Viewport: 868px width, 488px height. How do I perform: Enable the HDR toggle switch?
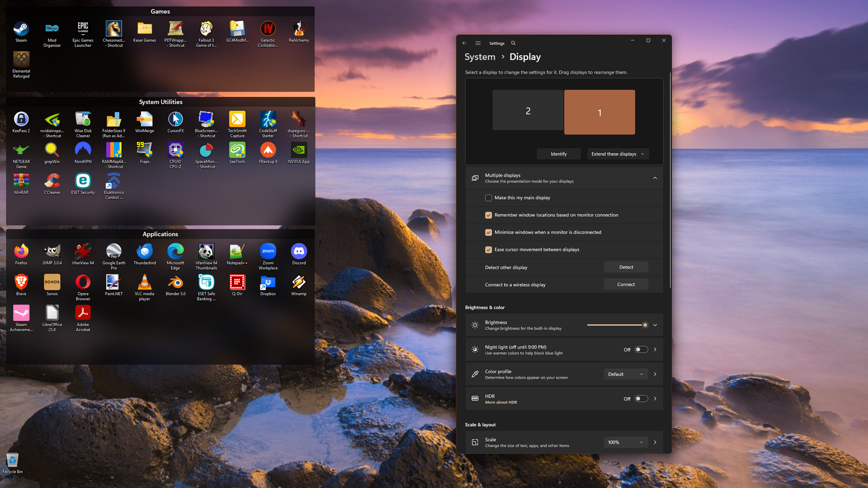click(x=641, y=399)
